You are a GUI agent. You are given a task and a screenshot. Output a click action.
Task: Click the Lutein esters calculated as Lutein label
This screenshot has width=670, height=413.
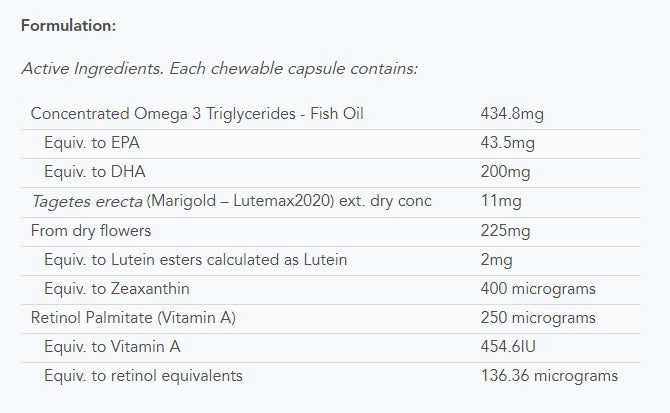pos(181,260)
